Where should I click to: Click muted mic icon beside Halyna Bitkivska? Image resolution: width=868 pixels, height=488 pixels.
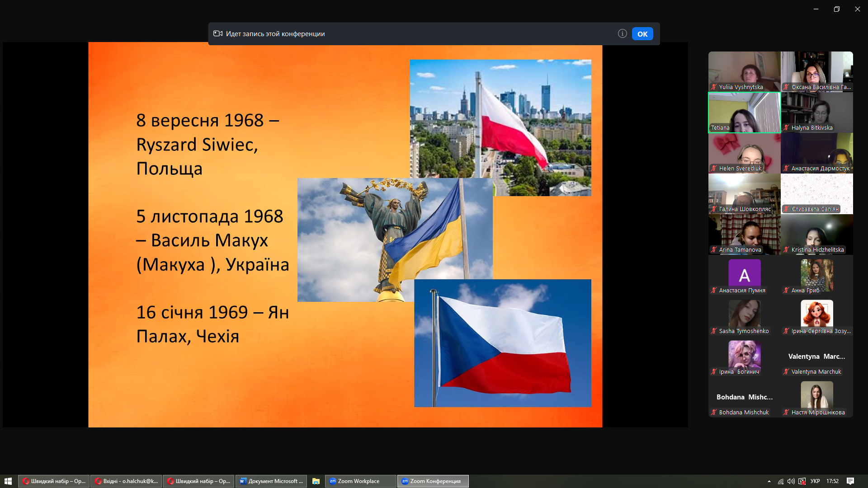click(786, 128)
